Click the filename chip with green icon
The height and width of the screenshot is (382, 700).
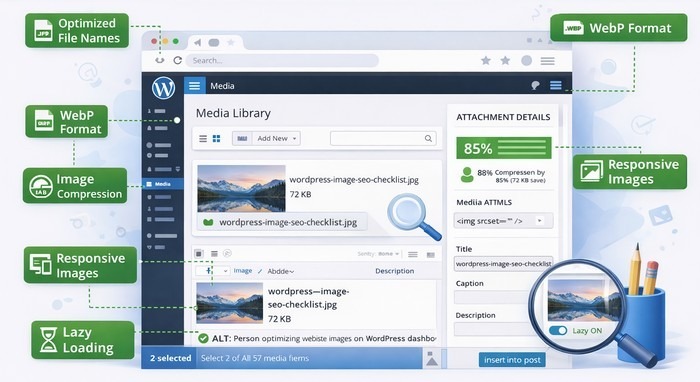pyautogui.click(x=283, y=222)
